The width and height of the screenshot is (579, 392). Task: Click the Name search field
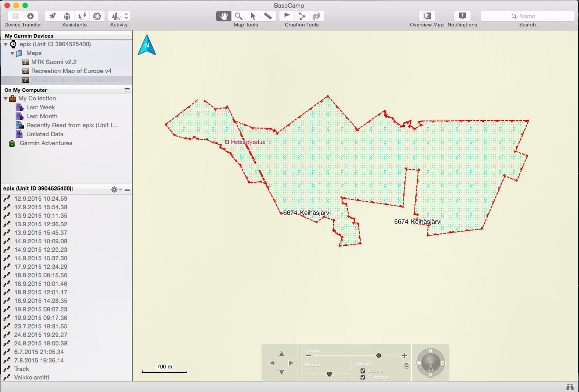click(527, 16)
